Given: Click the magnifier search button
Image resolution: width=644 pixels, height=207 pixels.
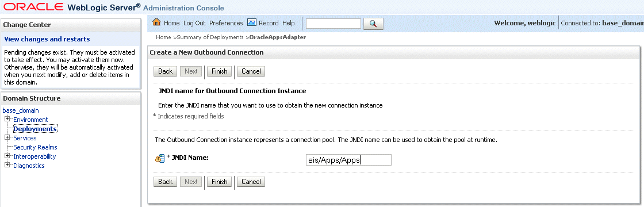Looking at the screenshot, I should pyautogui.click(x=373, y=24).
